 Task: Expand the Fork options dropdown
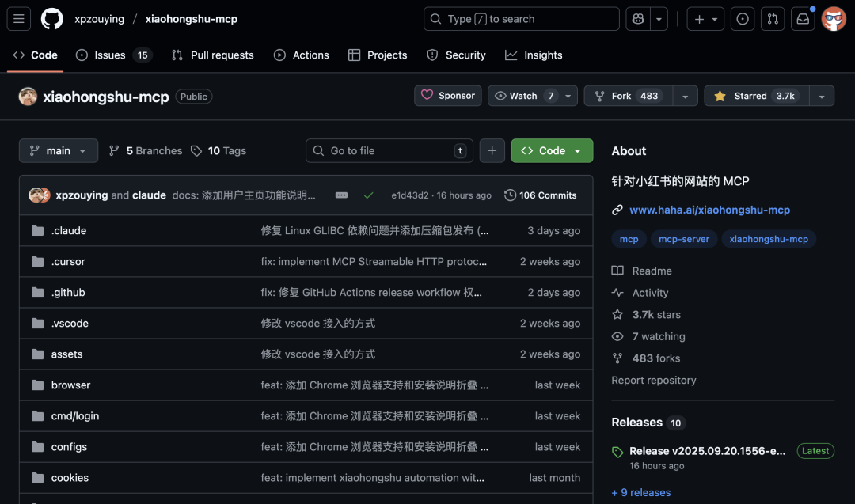(x=686, y=96)
